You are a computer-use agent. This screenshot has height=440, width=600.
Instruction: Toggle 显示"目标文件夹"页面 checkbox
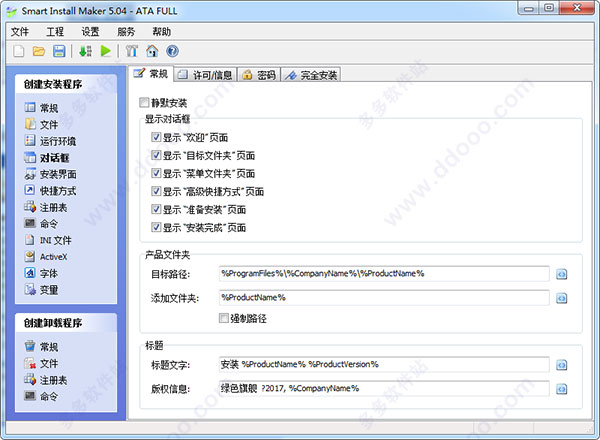coord(156,155)
